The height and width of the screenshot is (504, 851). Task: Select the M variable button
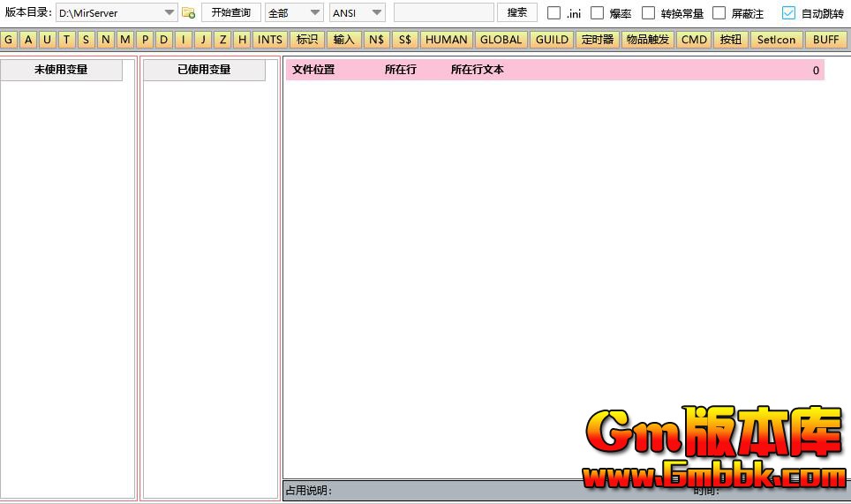coord(124,40)
